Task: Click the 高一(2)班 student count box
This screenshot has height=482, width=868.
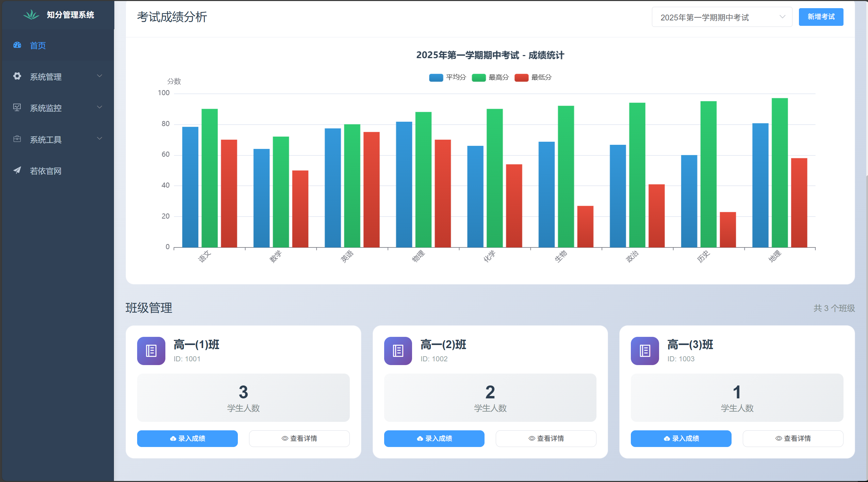Action: [490, 398]
